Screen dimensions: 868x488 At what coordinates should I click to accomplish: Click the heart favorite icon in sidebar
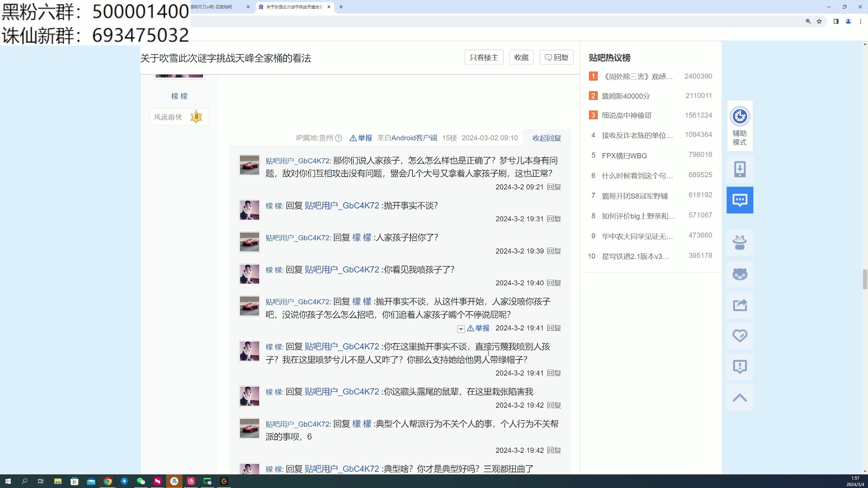(740, 336)
